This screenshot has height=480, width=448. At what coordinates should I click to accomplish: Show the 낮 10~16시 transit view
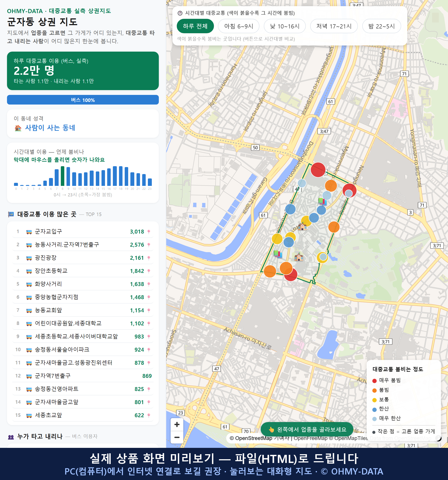pyautogui.click(x=285, y=26)
